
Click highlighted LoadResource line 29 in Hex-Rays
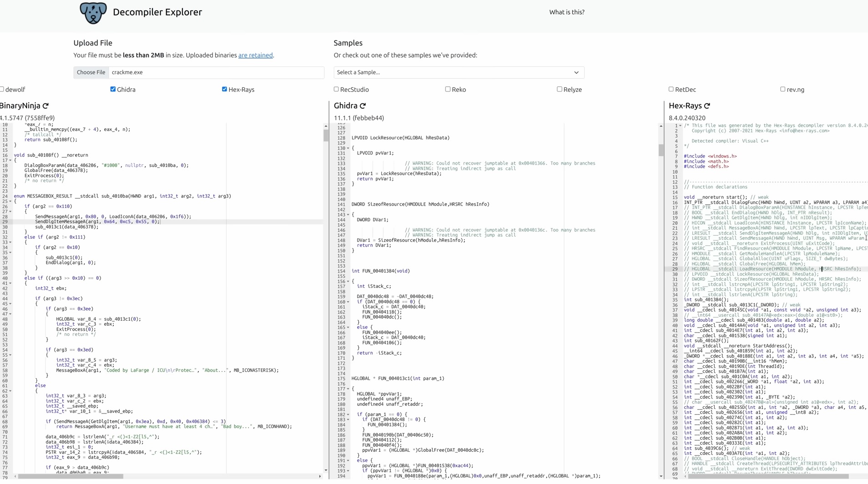pyautogui.click(x=772, y=269)
